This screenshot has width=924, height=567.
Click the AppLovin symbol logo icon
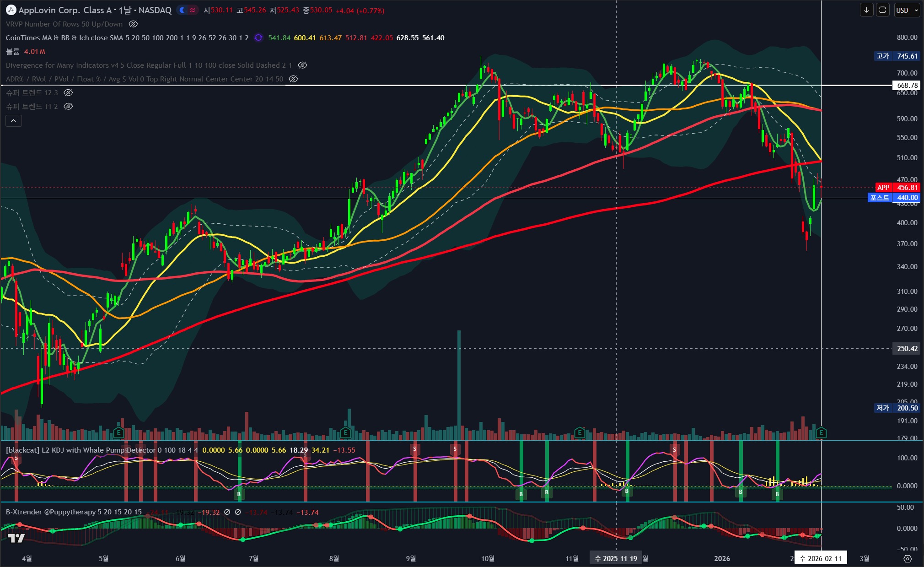point(11,10)
